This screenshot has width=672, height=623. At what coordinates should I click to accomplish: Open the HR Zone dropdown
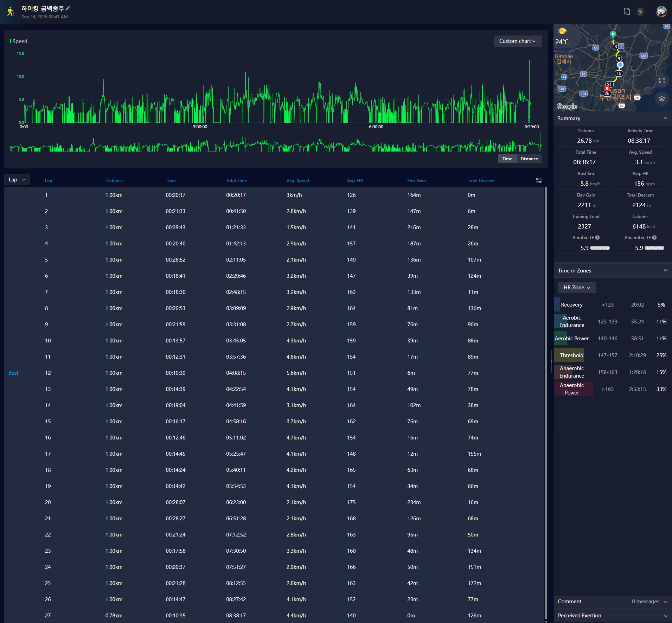(x=577, y=288)
